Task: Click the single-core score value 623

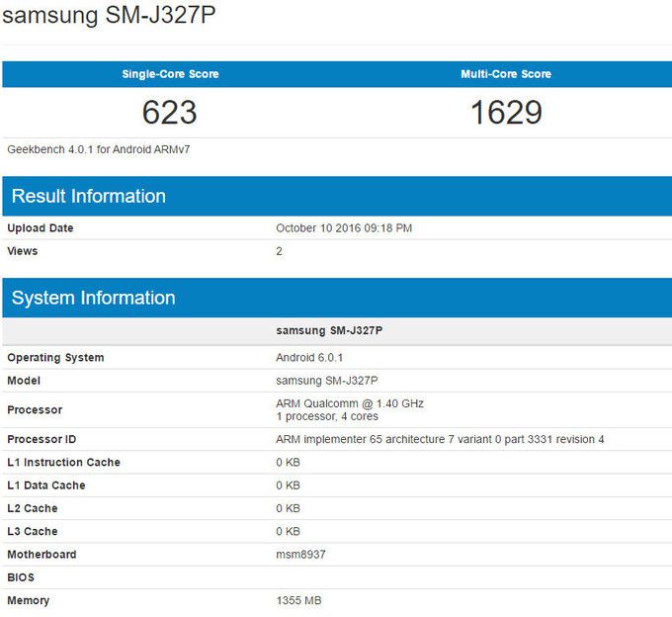Action: [170, 113]
